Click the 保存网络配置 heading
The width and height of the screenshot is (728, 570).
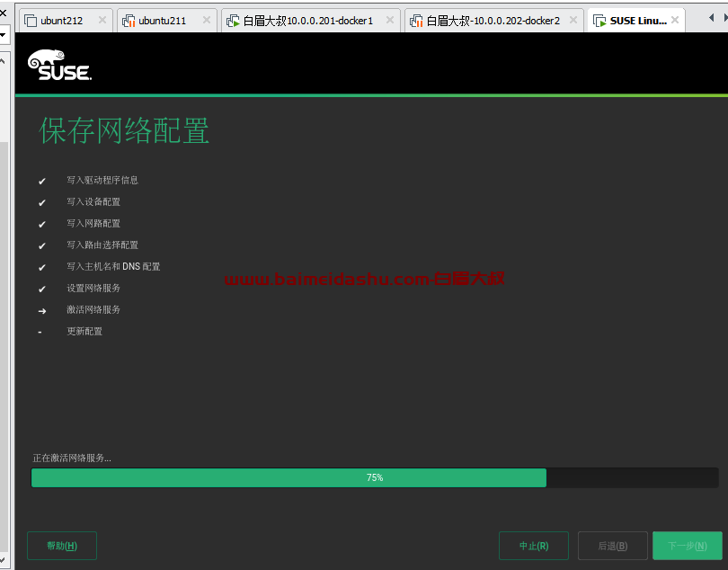(124, 130)
